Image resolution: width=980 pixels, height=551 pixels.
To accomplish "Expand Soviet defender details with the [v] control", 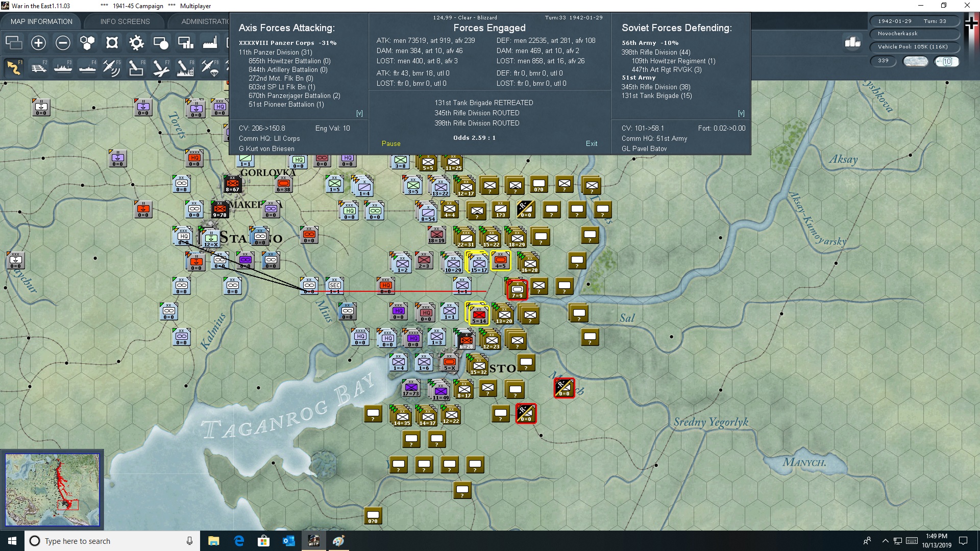I will pos(742,113).
